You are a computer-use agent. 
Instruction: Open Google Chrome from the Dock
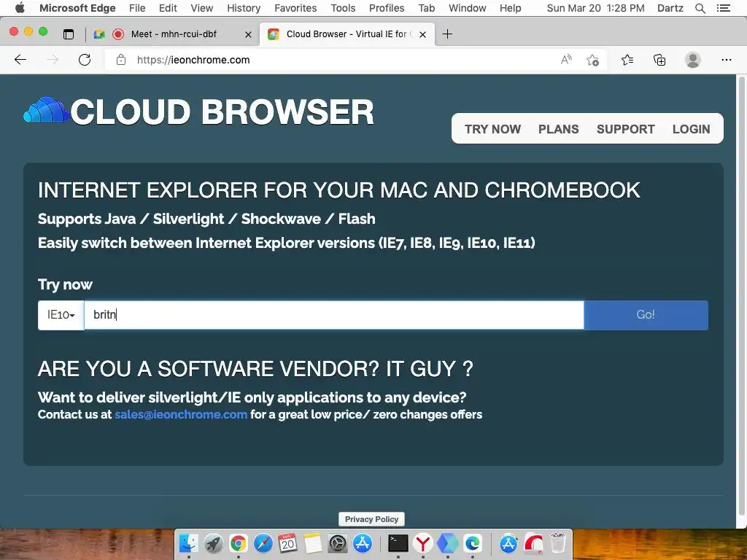coord(239,543)
